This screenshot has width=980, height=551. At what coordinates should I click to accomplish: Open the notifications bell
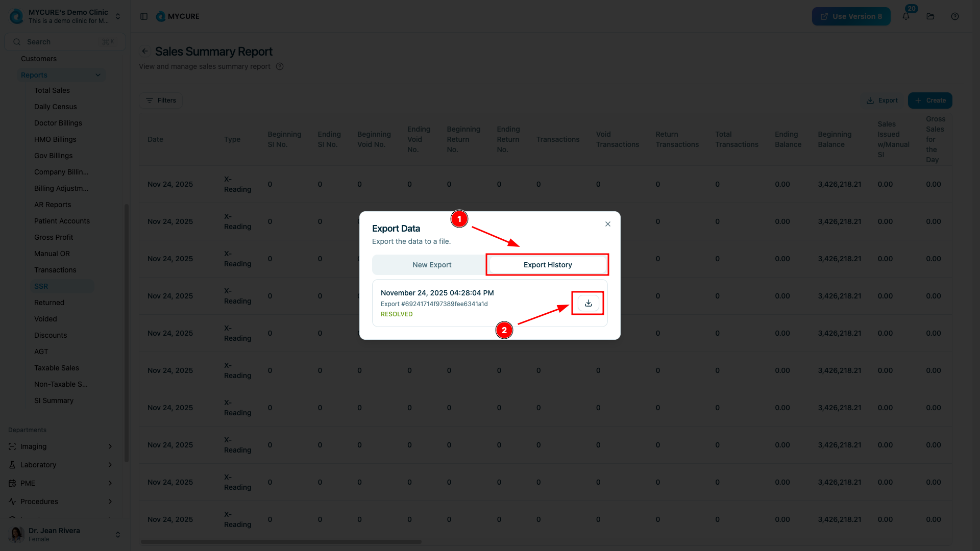(x=906, y=16)
